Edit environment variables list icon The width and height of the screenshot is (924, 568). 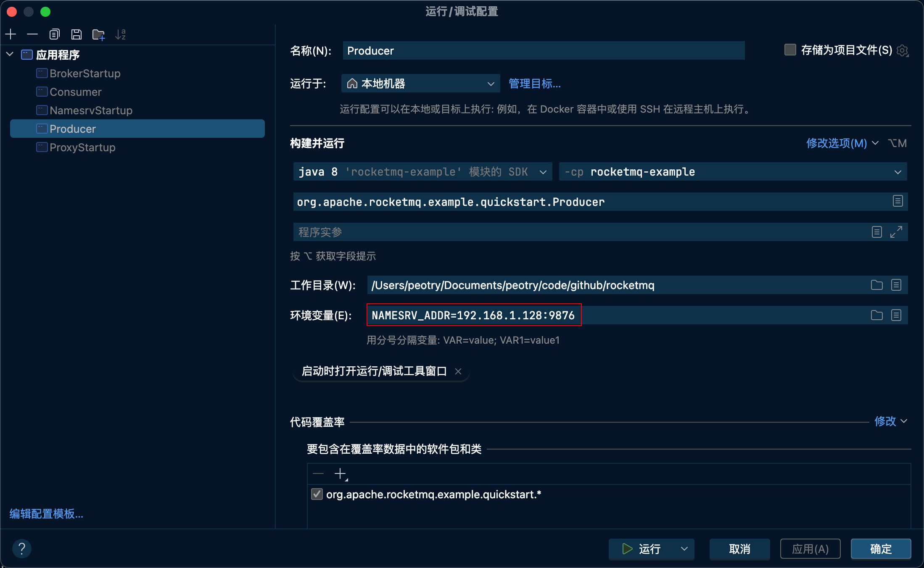coord(896,315)
